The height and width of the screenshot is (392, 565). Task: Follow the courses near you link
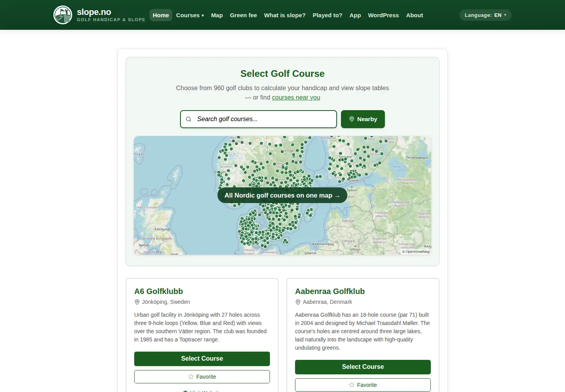(x=296, y=97)
